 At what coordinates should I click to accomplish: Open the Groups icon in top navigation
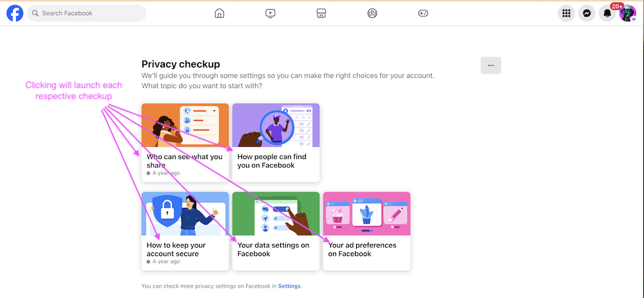(x=372, y=13)
